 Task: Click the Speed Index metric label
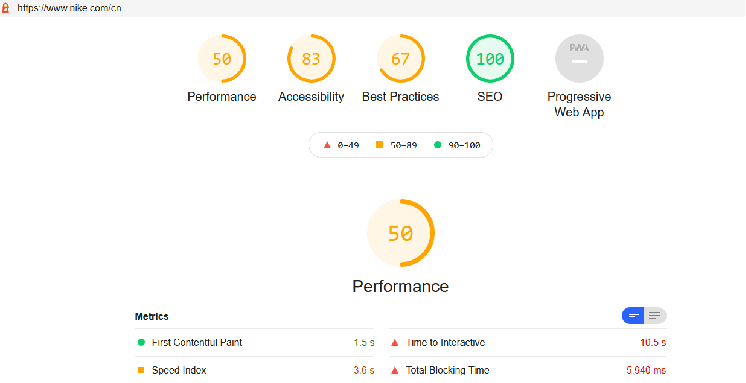(179, 370)
